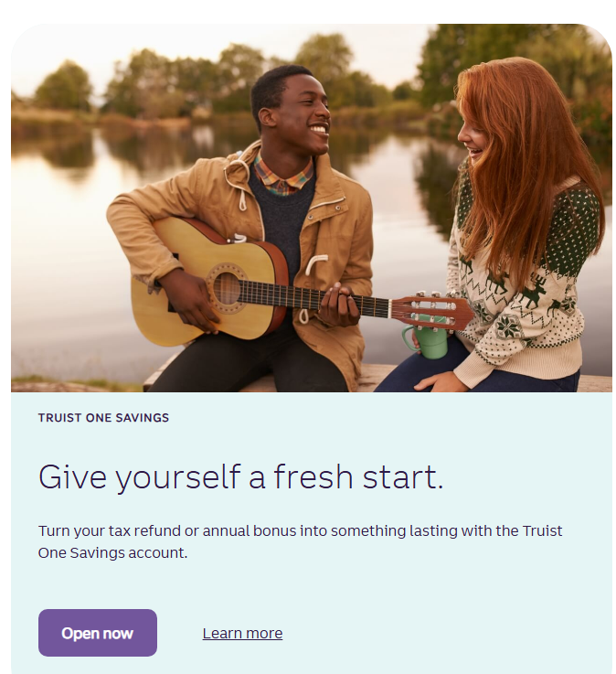This screenshot has height=674, width=616.
Task: Click the plaid shirt collar
Action: tap(282, 176)
